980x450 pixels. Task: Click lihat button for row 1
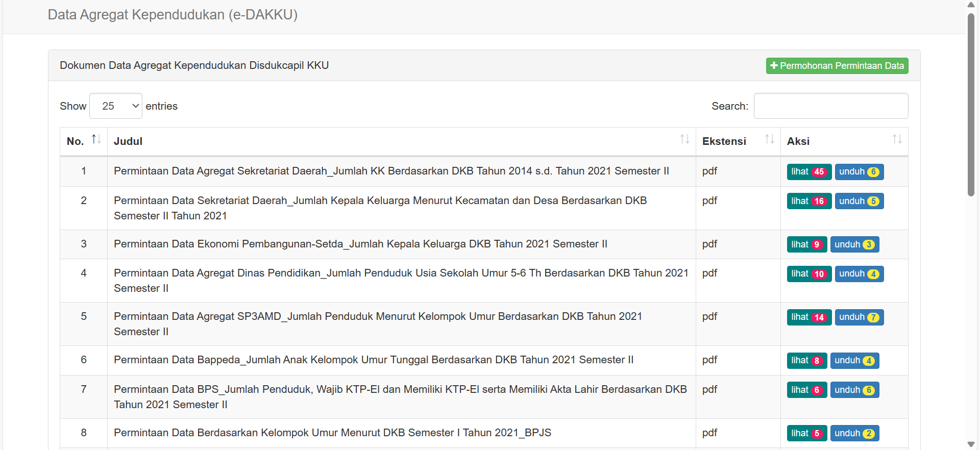[x=808, y=172]
